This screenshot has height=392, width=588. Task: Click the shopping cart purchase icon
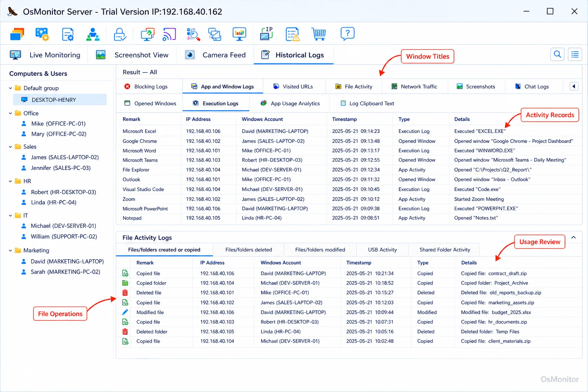point(318,34)
